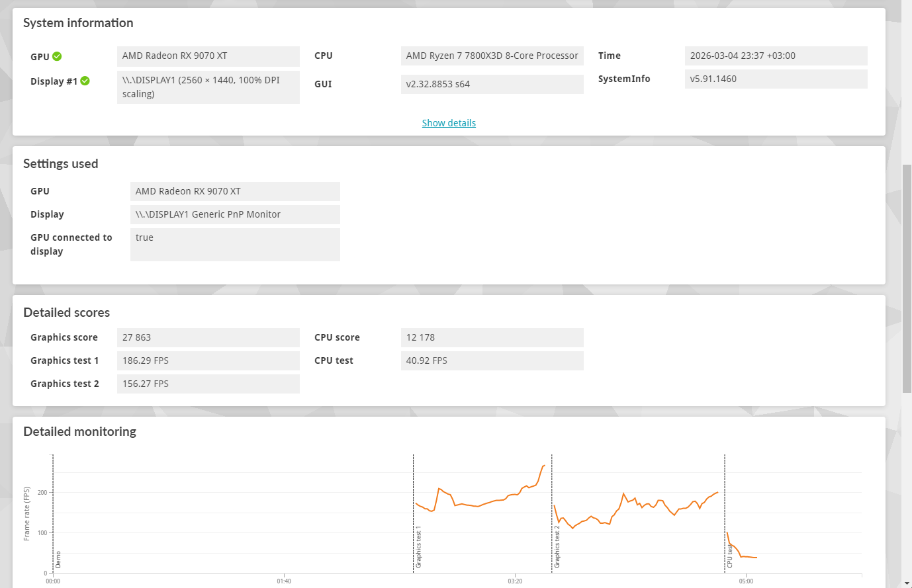Click the Detailed monitoring heading
Image resolution: width=912 pixels, height=588 pixels.
79,431
